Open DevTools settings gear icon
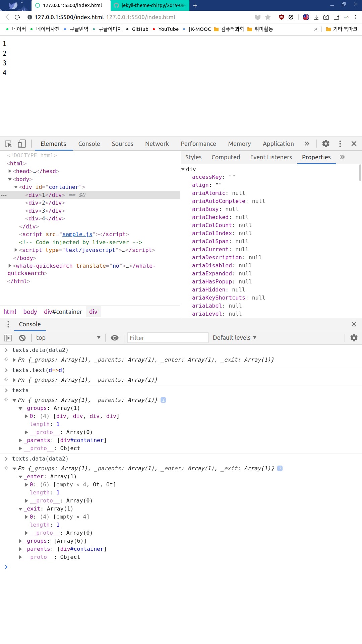 click(x=325, y=144)
